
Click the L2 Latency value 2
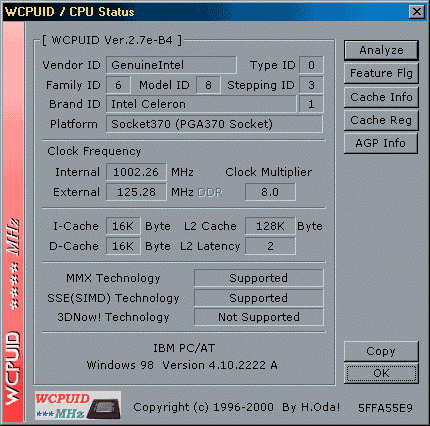[x=270, y=246]
